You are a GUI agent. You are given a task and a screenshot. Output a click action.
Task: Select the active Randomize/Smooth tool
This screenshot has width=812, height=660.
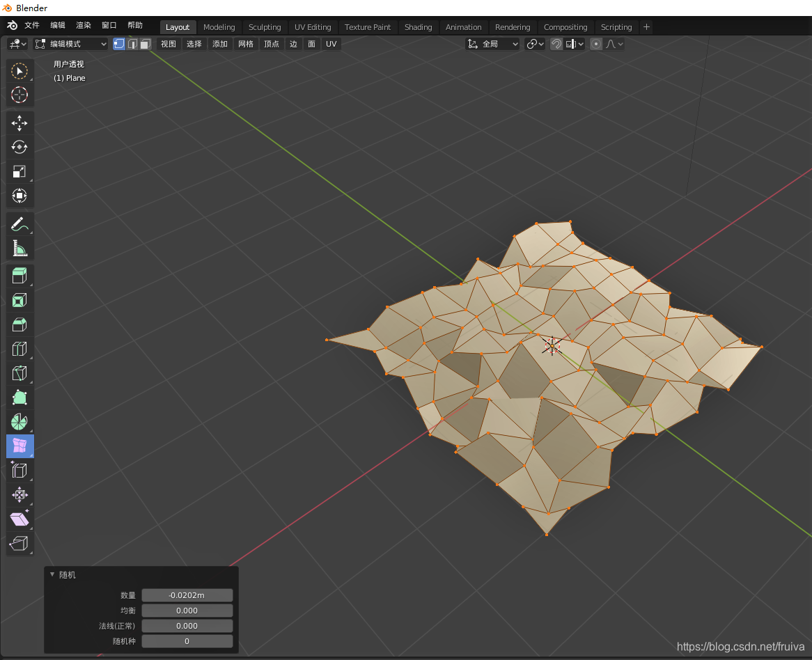pos(19,446)
